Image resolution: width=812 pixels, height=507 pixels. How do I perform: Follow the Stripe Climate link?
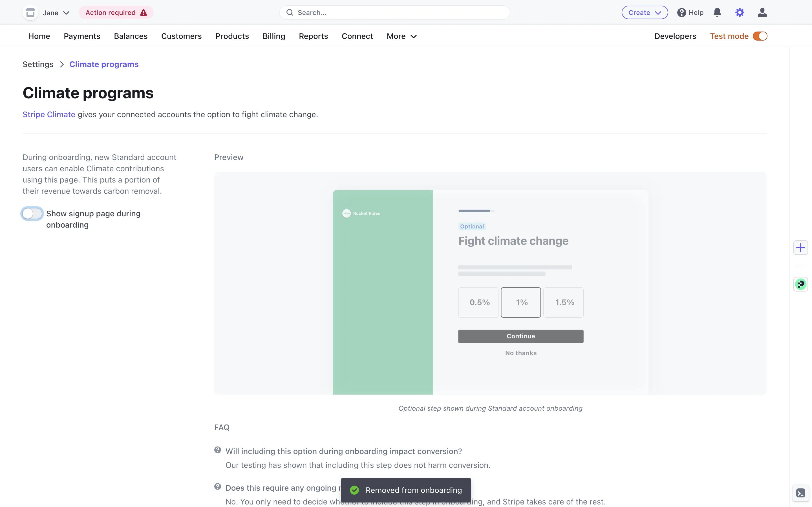(49, 114)
